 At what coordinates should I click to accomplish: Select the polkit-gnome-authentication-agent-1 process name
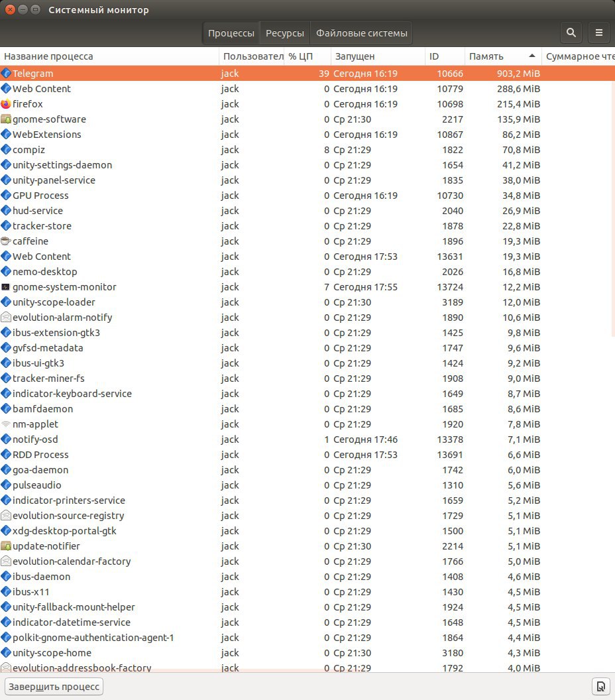pyautogui.click(x=93, y=638)
